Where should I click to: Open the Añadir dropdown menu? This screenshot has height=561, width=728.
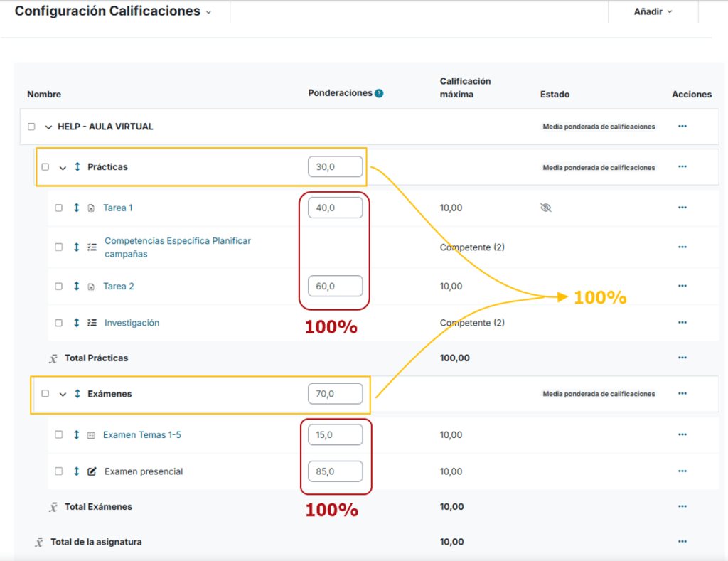(x=653, y=11)
